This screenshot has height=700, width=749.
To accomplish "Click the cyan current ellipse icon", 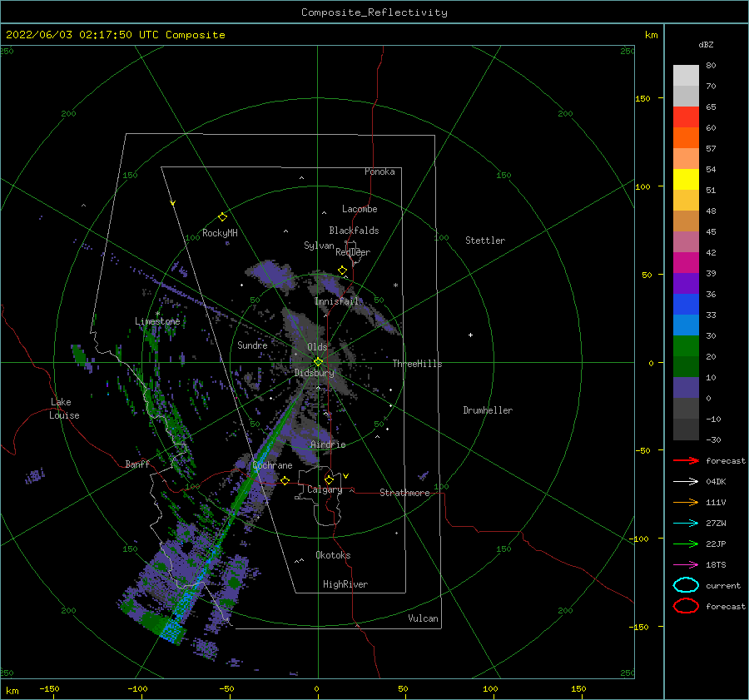I will [x=686, y=585].
